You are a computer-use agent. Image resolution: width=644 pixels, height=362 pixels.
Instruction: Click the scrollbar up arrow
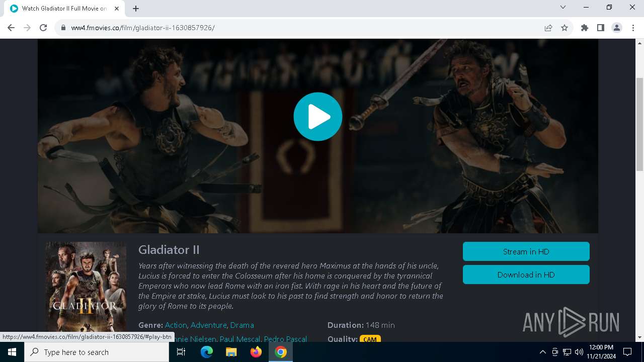coord(640,43)
